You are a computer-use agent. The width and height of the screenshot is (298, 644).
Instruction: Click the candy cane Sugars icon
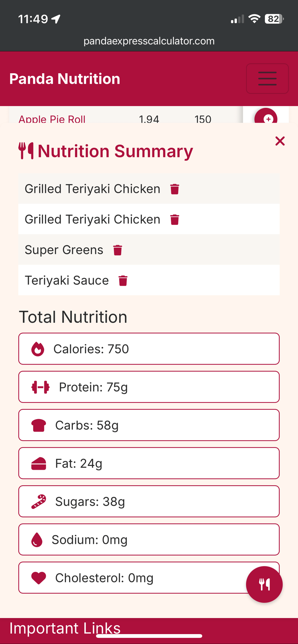pos(39,502)
